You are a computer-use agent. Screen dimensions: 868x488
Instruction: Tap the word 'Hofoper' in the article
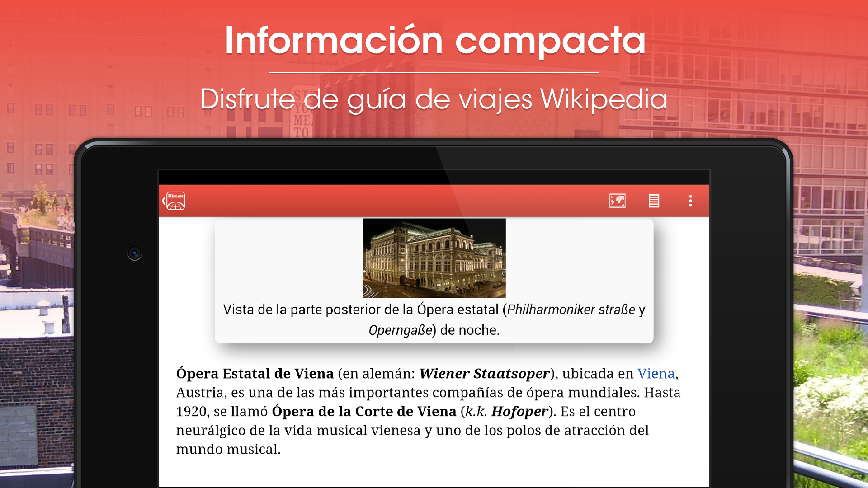519,412
